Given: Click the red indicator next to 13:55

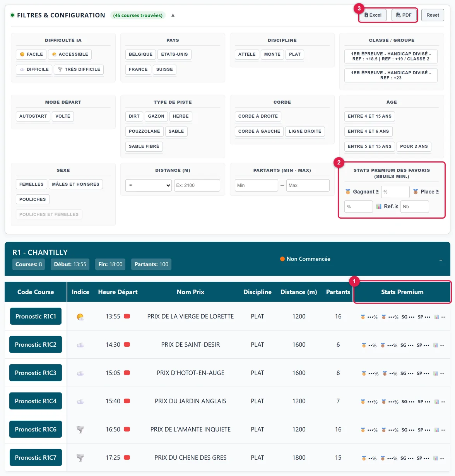Looking at the screenshot, I should (x=127, y=317).
